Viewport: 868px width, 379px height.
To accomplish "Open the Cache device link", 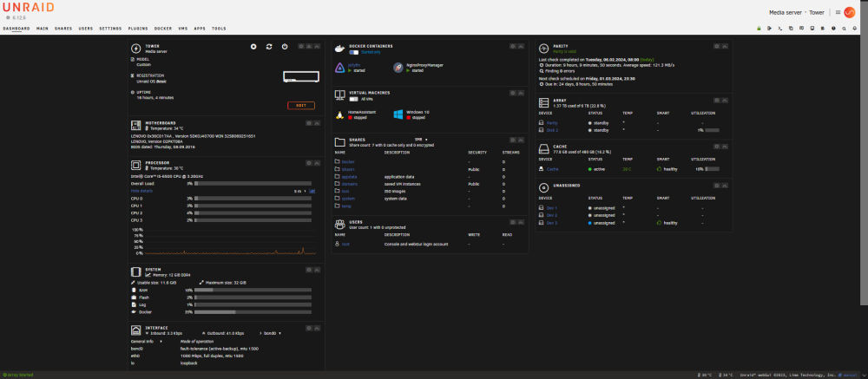I will point(552,169).
